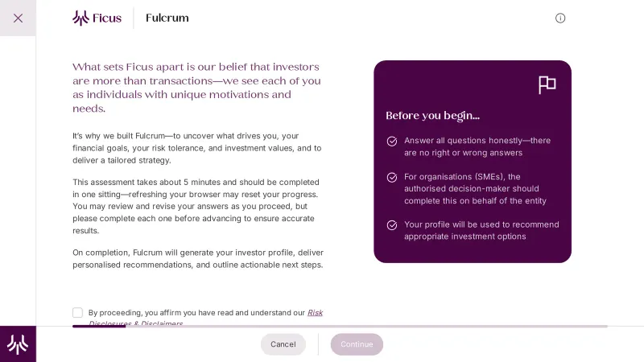Screen dimensions: 644x362
Task: Close the Fulcrum assessment with the X icon
Action: [x=18, y=18]
